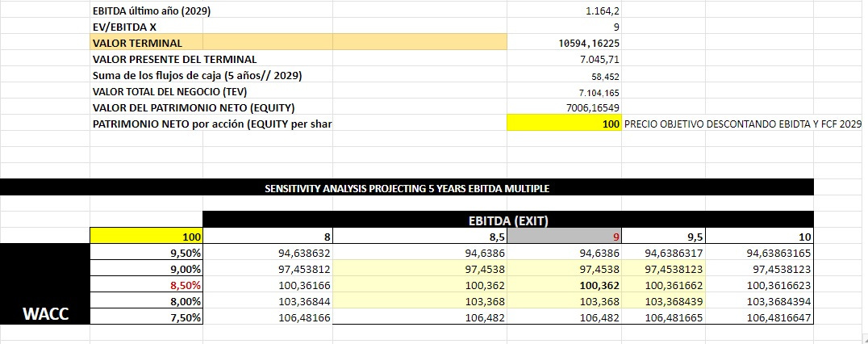Select the exit multiple column header 8,5
Screen dimensions: 868x344
coord(420,237)
